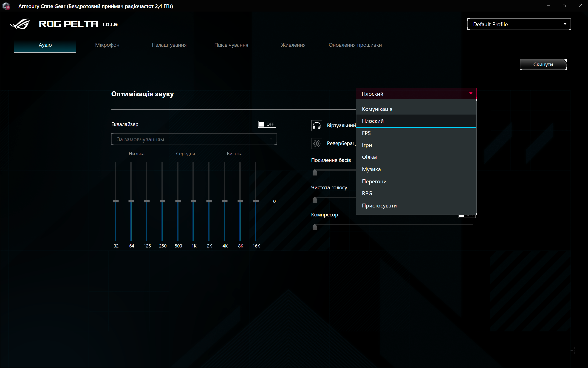Select Плоский in the dropdown list
588x368 pixels.
point(416,121)
